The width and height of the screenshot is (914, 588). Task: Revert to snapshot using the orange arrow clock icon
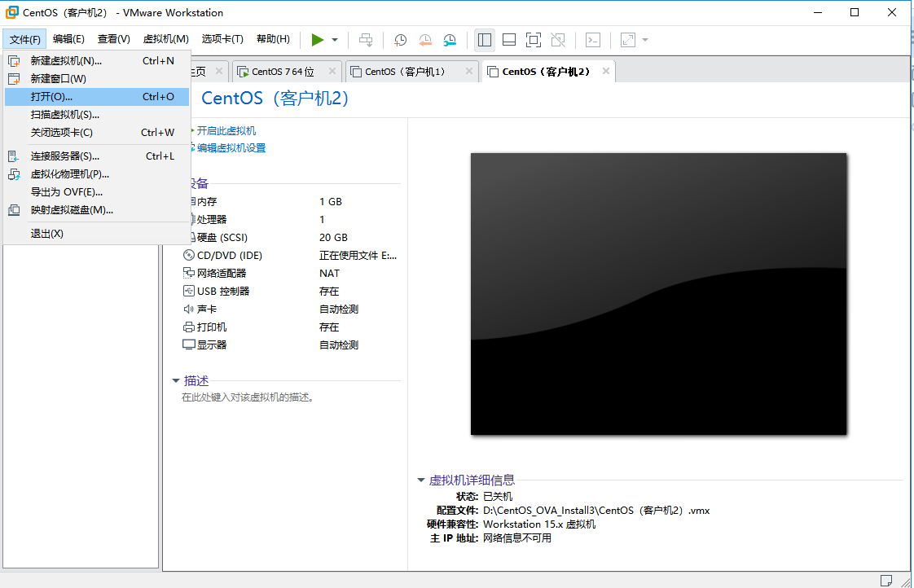tap(425, 40)
